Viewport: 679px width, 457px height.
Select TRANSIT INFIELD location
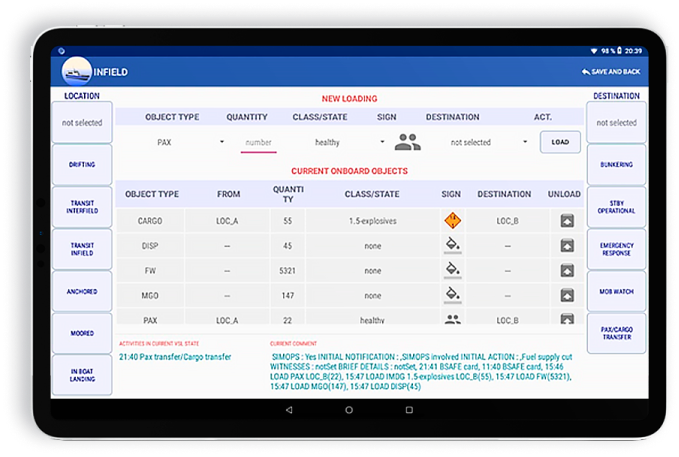click(x=82, y=249)
